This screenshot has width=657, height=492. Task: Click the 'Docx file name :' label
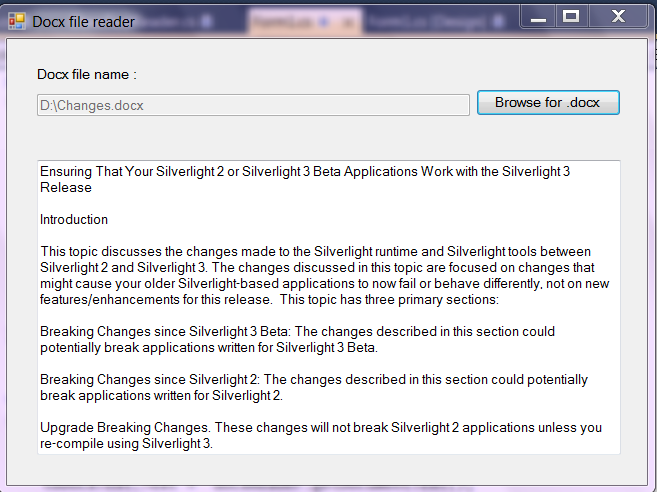[87, 75]
